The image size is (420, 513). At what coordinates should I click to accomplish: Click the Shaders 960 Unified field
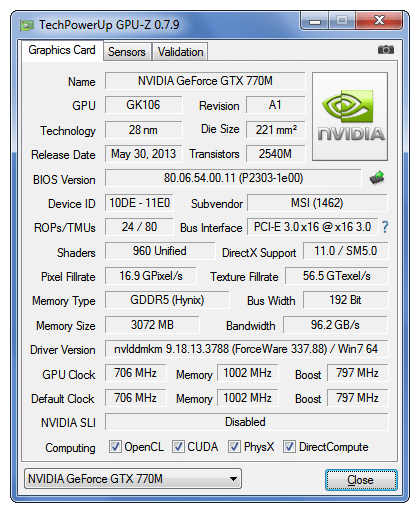[160, 251]
